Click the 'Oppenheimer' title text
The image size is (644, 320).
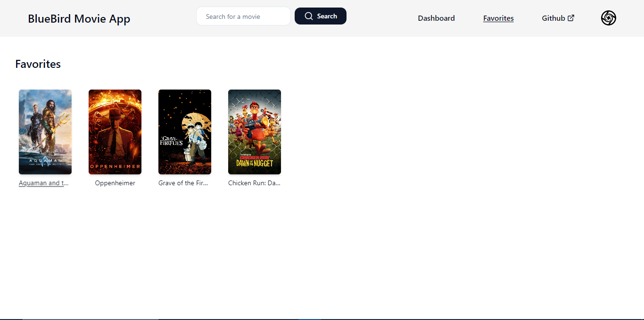point(115,183)
